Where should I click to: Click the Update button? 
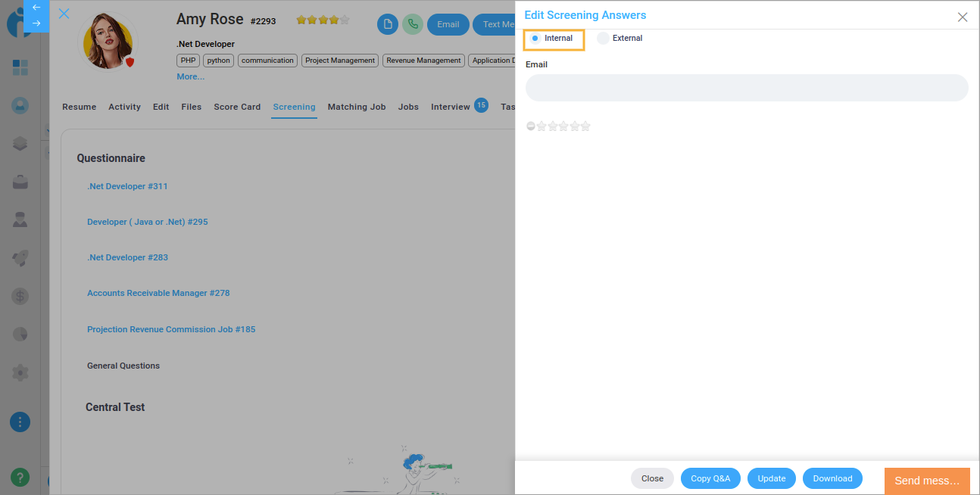[772, 478]
